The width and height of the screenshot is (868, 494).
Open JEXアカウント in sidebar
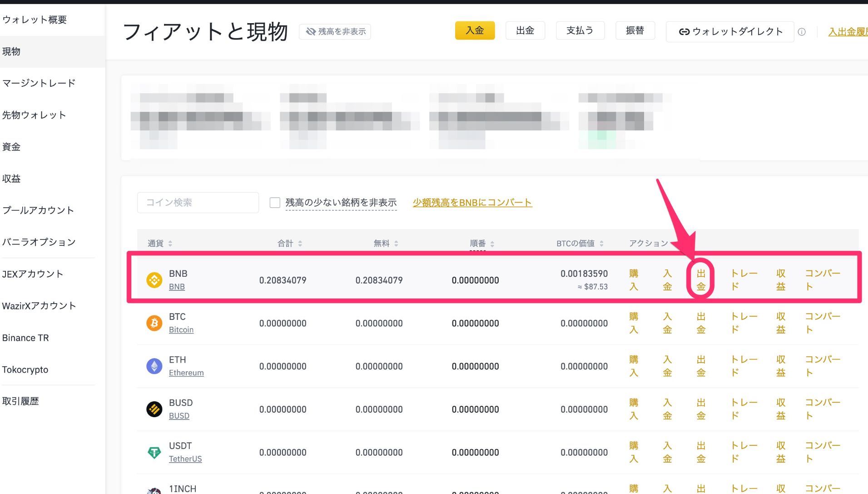[33, 274]
